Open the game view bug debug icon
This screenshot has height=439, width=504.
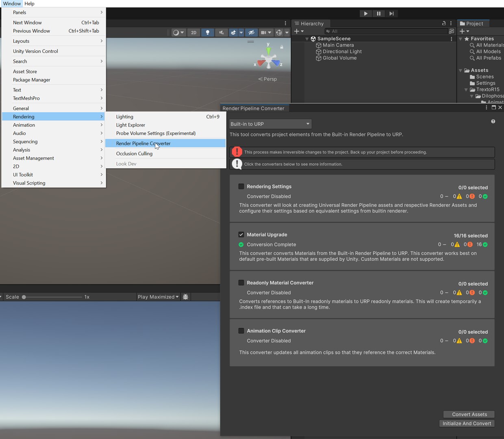point(185,297)
